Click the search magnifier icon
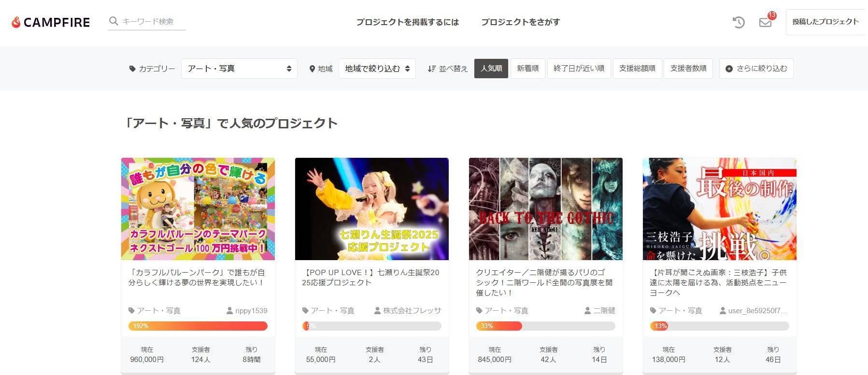The width and height of the screenshot is (868, 375). click(x=114, y=21)
